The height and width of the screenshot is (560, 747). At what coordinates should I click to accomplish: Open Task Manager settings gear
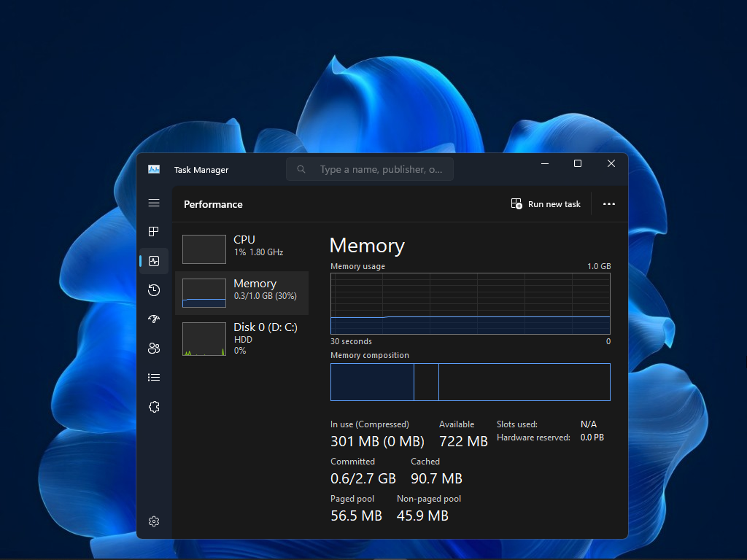coord(154,521)
